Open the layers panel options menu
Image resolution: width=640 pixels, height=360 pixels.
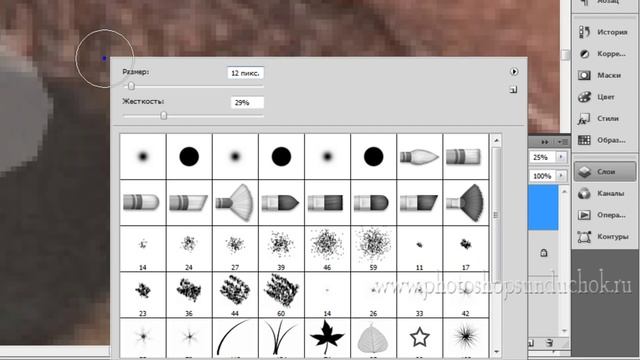[x=562, y=142]
